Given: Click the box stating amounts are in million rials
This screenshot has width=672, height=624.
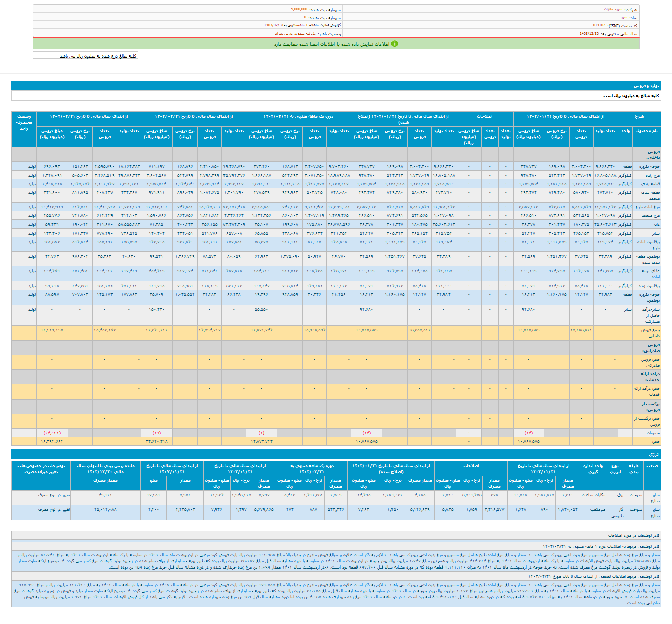Looking at the screenshot, I should point(85,55).
